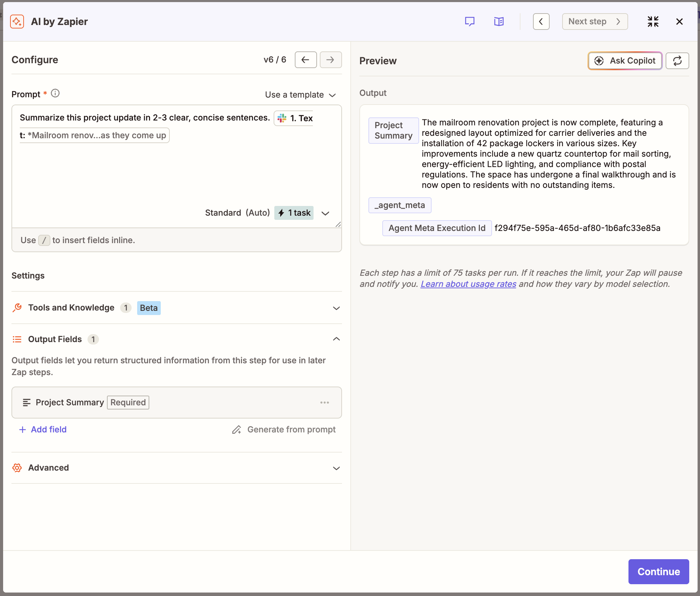
Task: Open the Use a template dropdown
Action: click(x=300, y=95)
